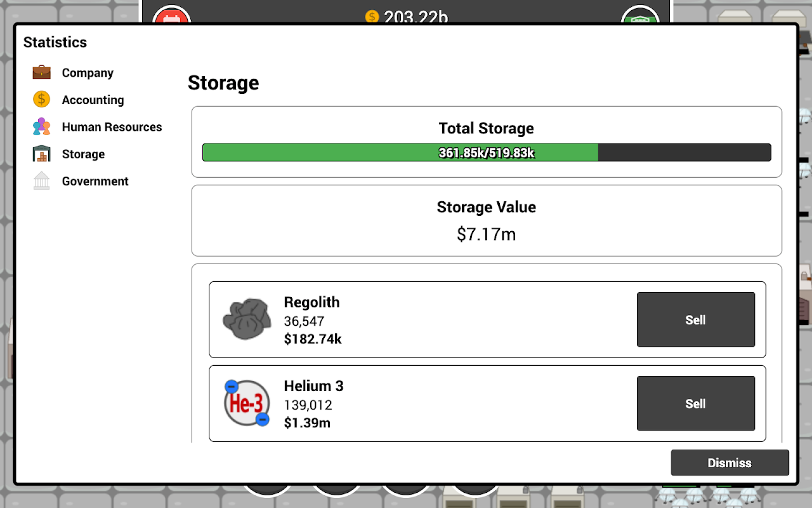Click the green round icon at top
812x508 pixels.
[640, 15]
